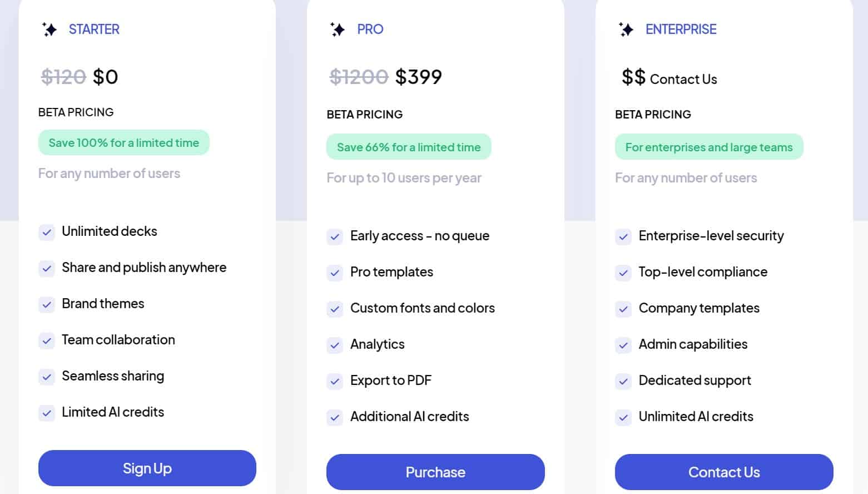Click the sparkle icon beside ENTERPRISE

(x=626, y=29)
